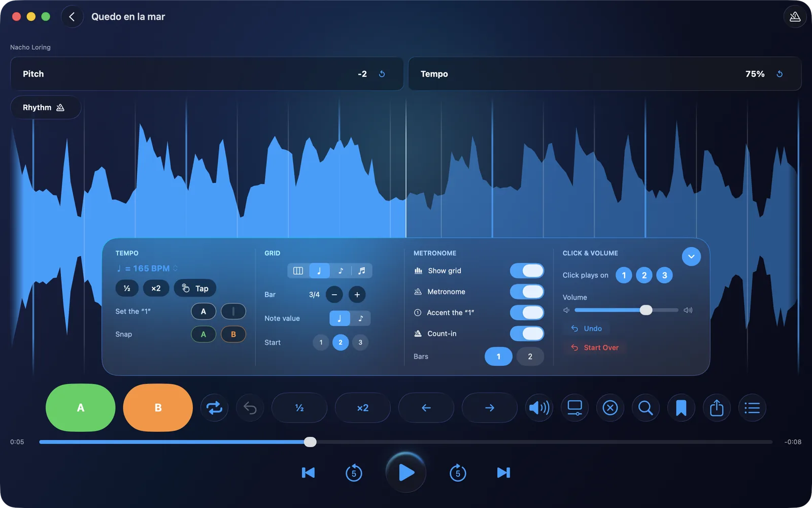812x508 pixels.
Task: Open the 165 BPM tempo stepper
Action: (x=147, y=268)
